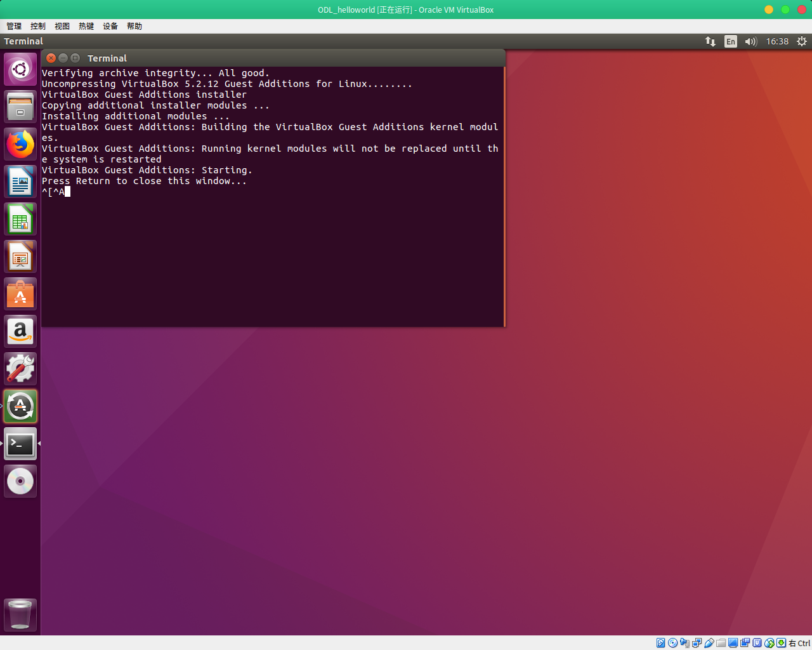Open the 管理 menu
The width and height of the screenshot is (812, 650).
pos(14,26)
